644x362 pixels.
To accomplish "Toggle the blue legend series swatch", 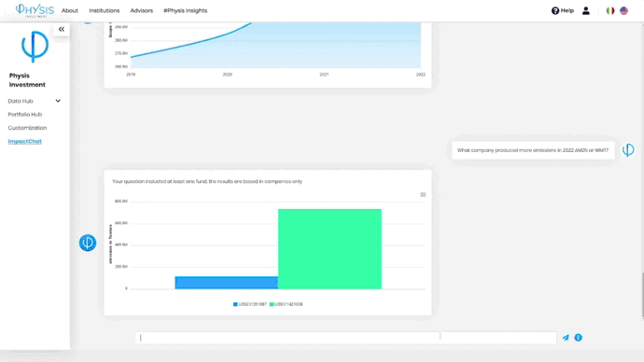I will click(235, 304).
